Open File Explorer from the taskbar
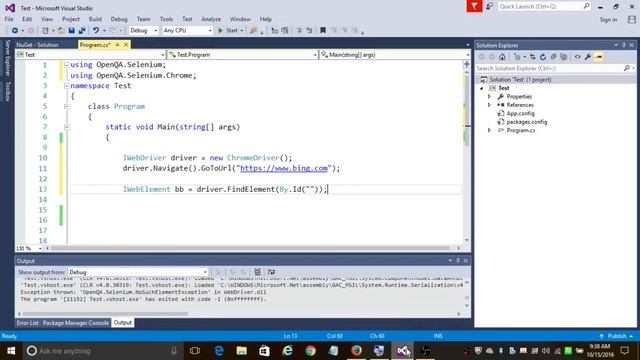This screenshot has height=360, width=640. tap(242, 351)
